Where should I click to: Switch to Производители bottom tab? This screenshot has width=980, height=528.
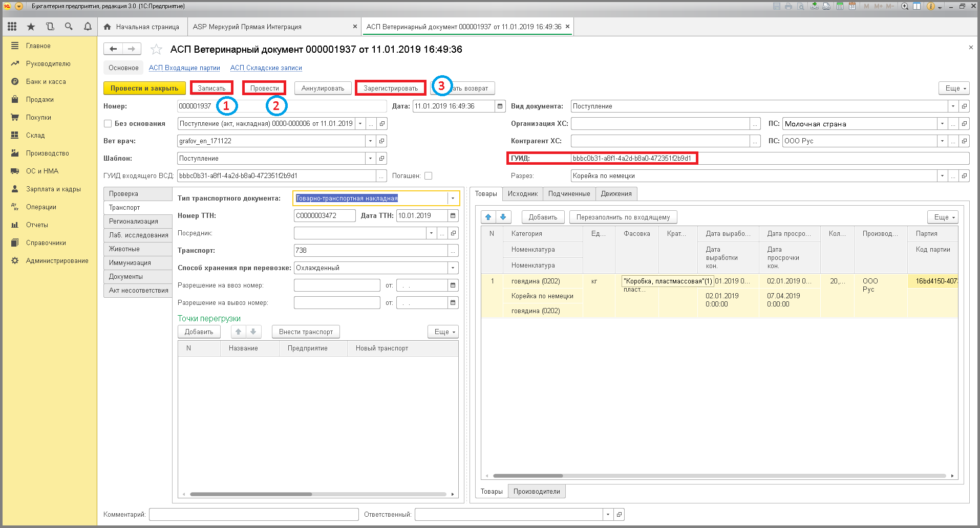point(537,491)
